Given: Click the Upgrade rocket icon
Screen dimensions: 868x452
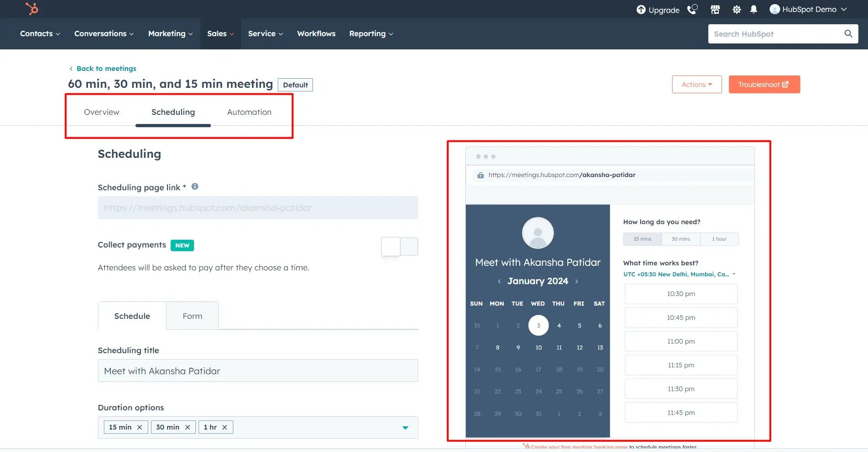Looking at the screenshot, I should click(642, 9).
